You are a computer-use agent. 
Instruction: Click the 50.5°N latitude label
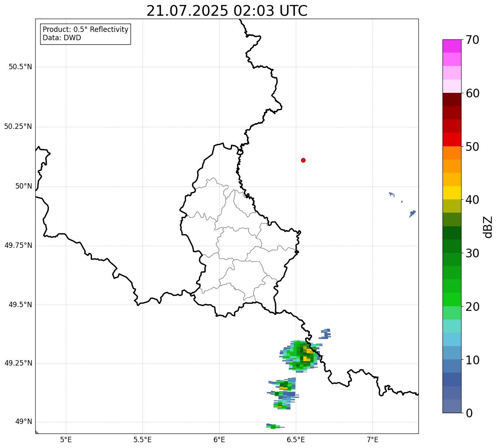pyautogui.click(x=20, y=67)
